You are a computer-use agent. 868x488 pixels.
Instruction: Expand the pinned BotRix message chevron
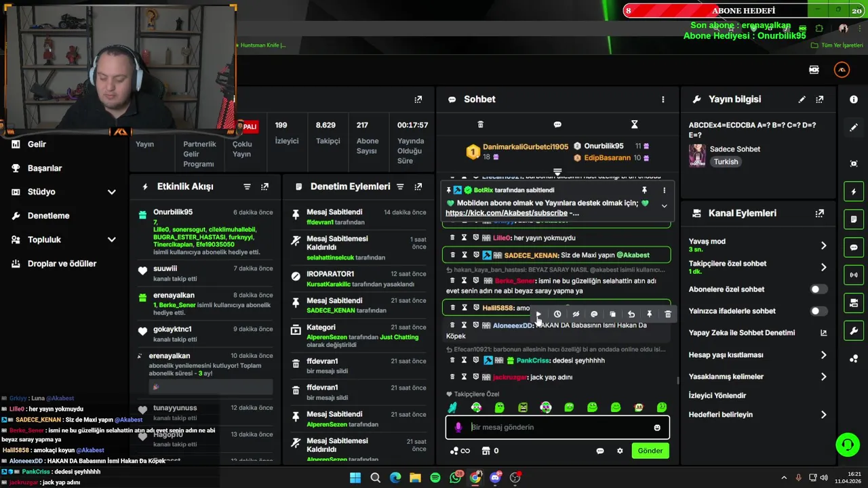pyautogui.click(x=664, y=206)
